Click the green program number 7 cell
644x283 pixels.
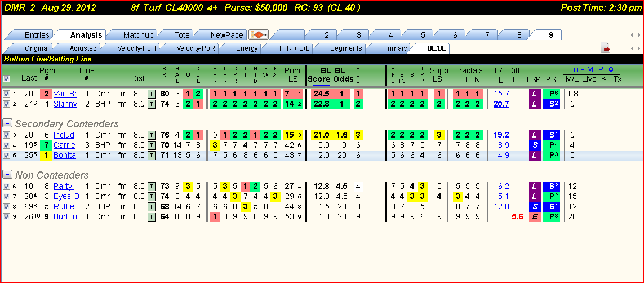46,145
